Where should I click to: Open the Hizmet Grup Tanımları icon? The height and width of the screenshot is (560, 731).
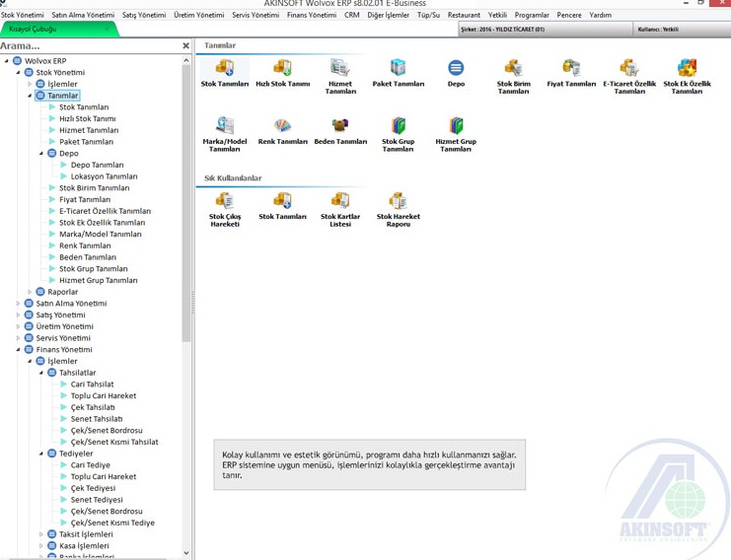(456, 135)
